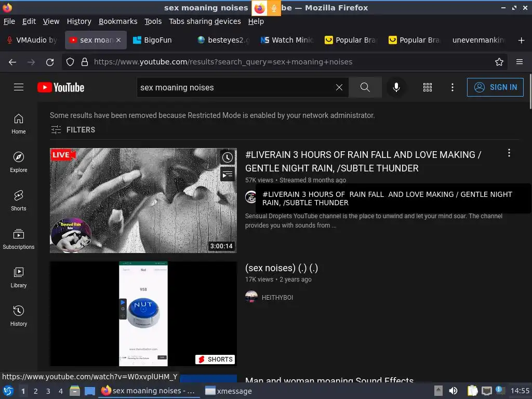
Task: Open a new tab with plus
Action: coord(522,41)
